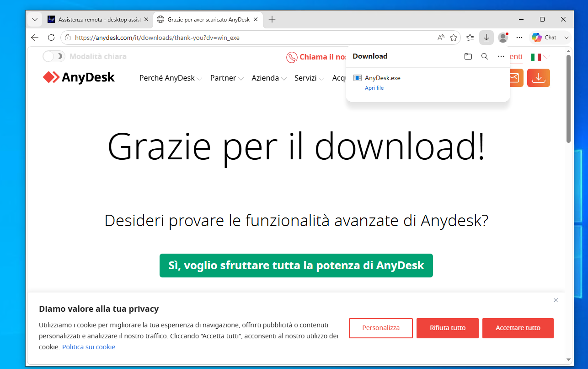This screenshot has width=588, height=369.
Task: Open the browser profile avatar
Action: coord(503,38)
